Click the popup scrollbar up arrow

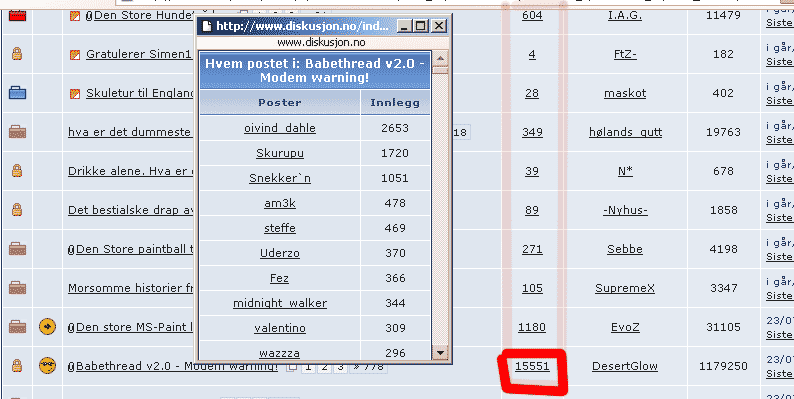coord(440,58)
